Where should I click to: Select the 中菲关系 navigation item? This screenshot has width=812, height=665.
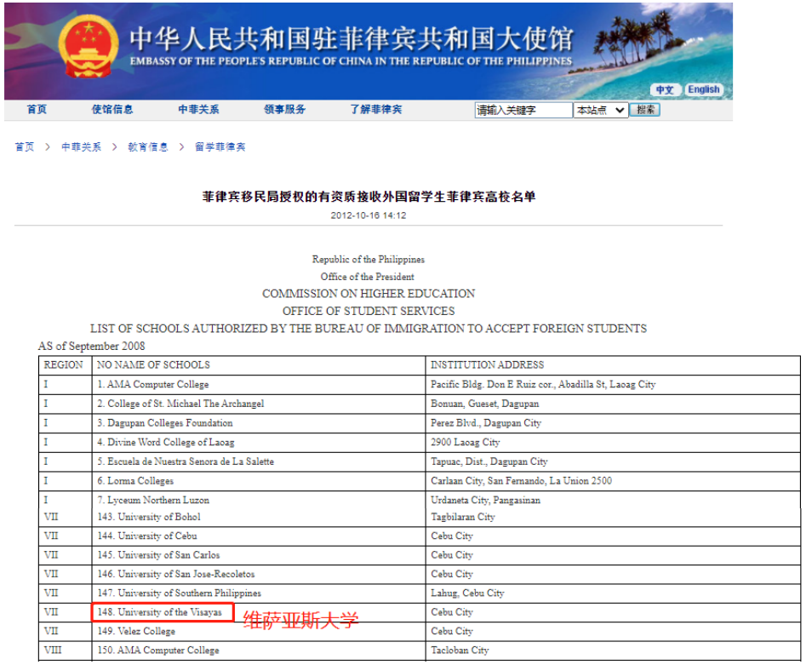click(197, 109)
